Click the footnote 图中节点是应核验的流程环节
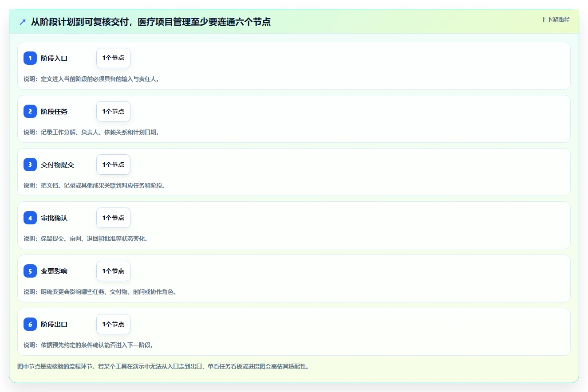 [163, 366]
